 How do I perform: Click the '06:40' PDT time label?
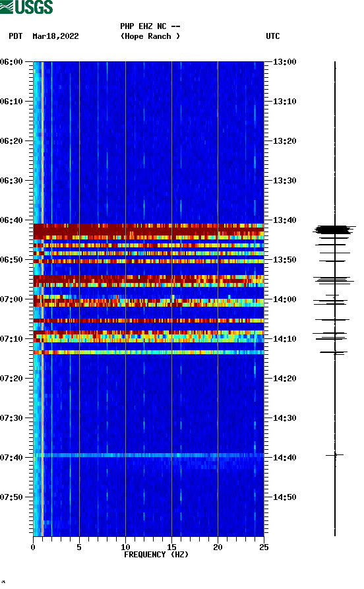click(12, 220)
